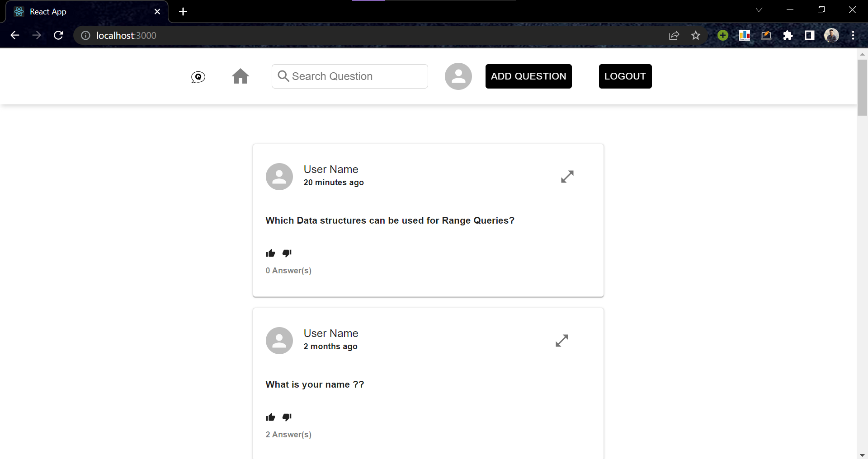The image size is (868, 459).
Task: Click the Q-speech-bubble app logo
Action: [198, 76]
